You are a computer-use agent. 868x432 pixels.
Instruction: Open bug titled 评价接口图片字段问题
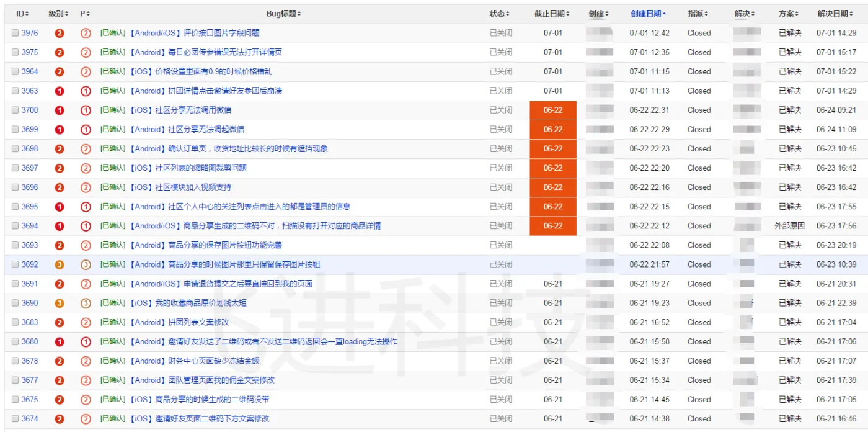coord(221,33)
